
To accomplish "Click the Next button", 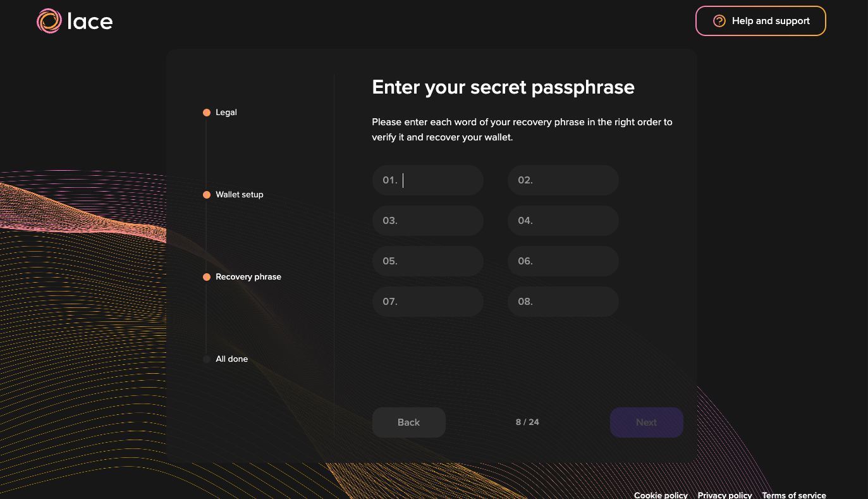I will [x=646, y=422].
